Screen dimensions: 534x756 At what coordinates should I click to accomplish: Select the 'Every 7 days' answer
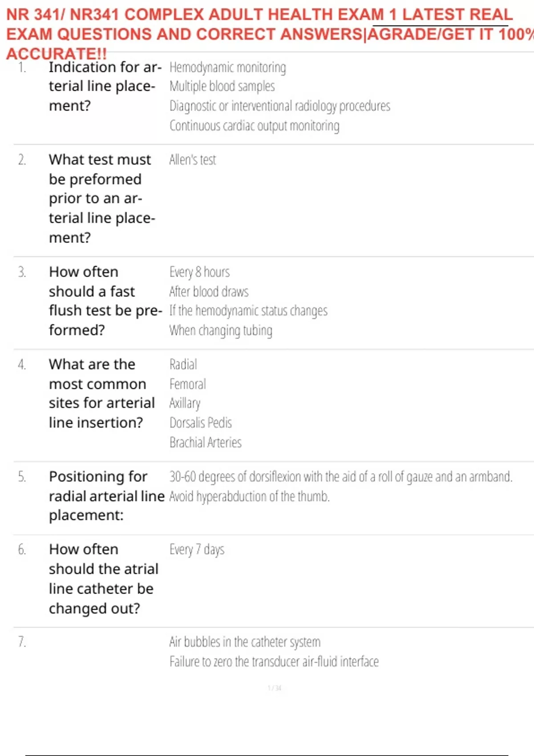197,550
